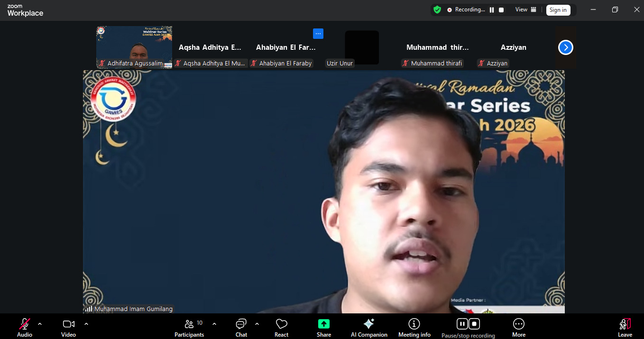Select Adhifatra Agussalim's video thumbnail

click(x=134, y=46)
